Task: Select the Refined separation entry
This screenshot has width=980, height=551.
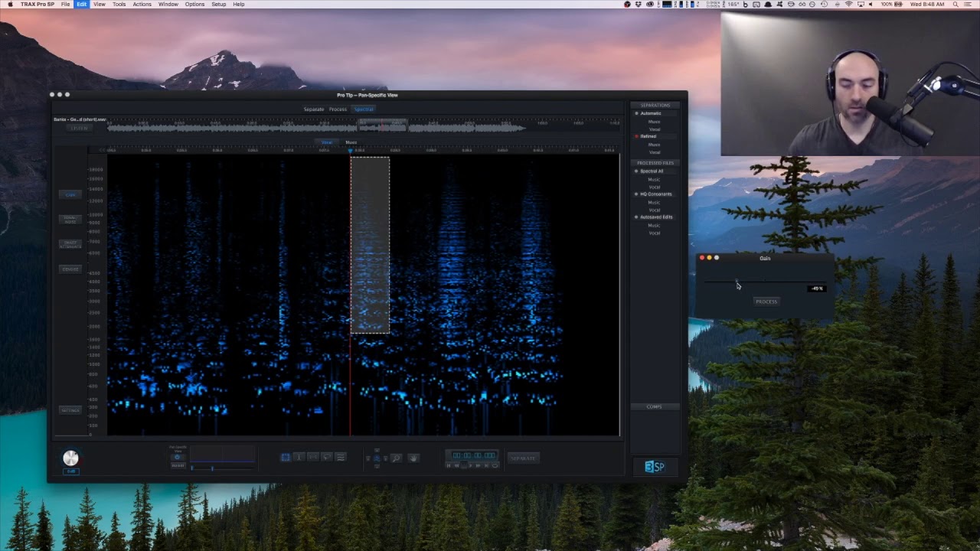Action: tap(648, 136)
